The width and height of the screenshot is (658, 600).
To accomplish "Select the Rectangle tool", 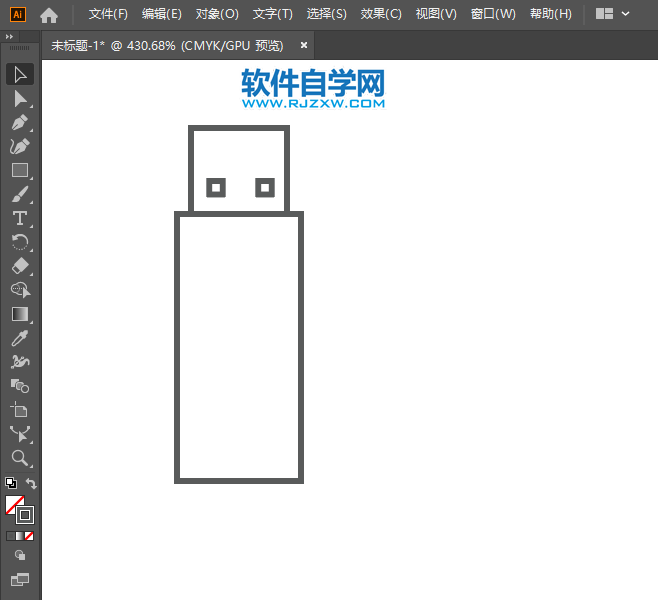I will click(20, 170).
